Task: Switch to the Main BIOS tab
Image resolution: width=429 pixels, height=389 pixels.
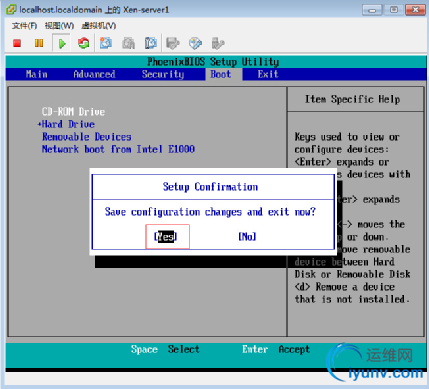Action: tap(37, 74)
